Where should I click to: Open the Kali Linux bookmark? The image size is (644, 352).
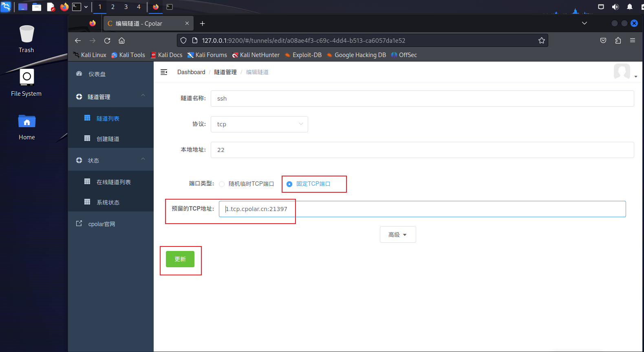coord(90,55)
